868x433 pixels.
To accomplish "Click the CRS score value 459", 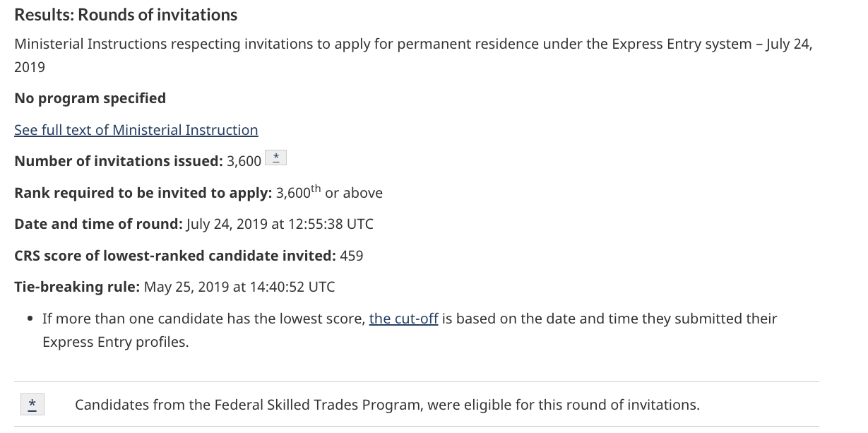I will [352, 256].
